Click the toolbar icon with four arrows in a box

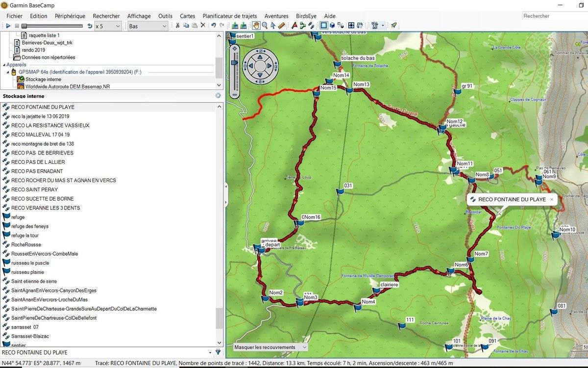click(351, 26)
